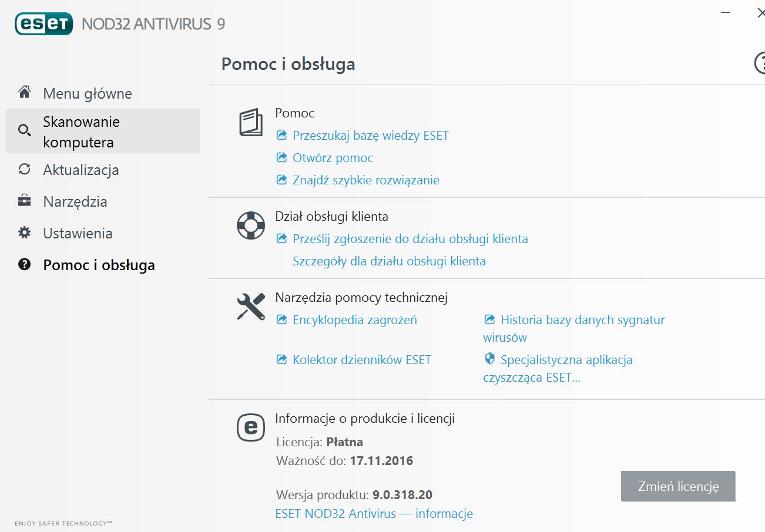
Task: Click the external link icon before Otwórz pomoc
Action: 281,158
